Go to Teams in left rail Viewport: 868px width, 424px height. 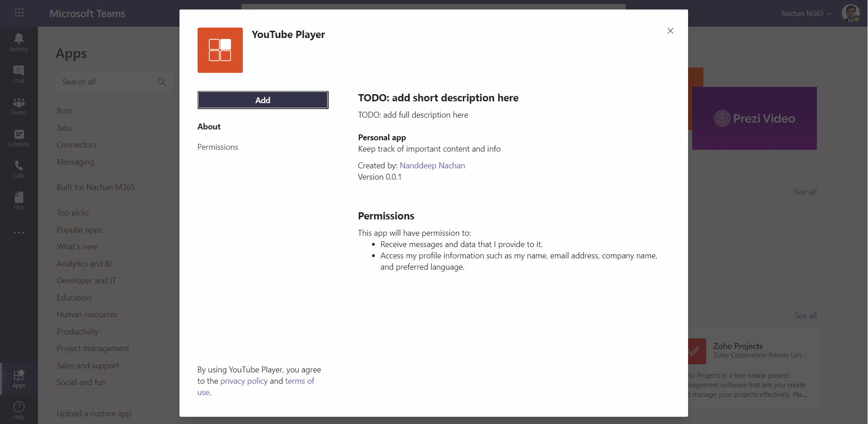point(19,106)
